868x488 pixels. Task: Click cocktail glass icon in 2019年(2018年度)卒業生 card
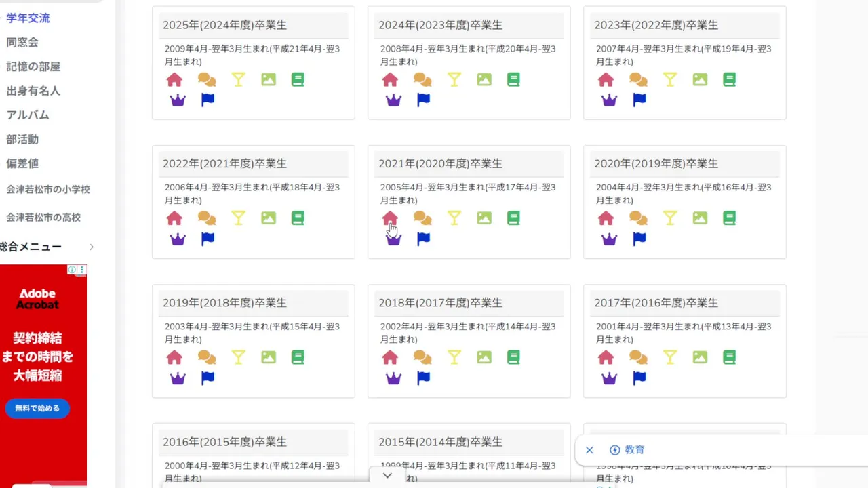pyautogui.click(x=238, y=357)
